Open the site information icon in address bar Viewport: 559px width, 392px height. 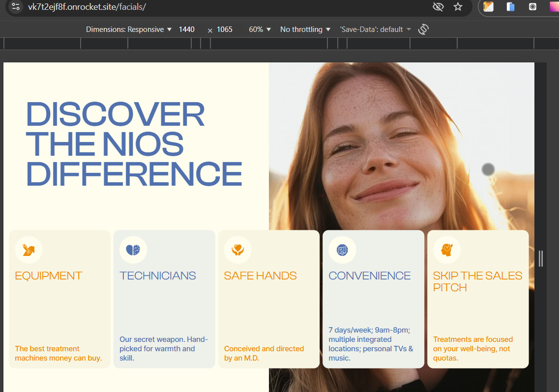tap(16, 7)
